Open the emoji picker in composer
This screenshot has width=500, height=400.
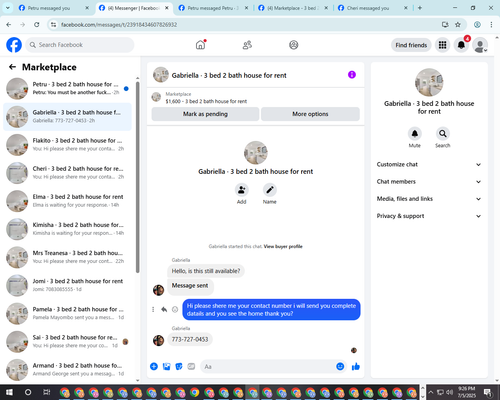(340, 367)
